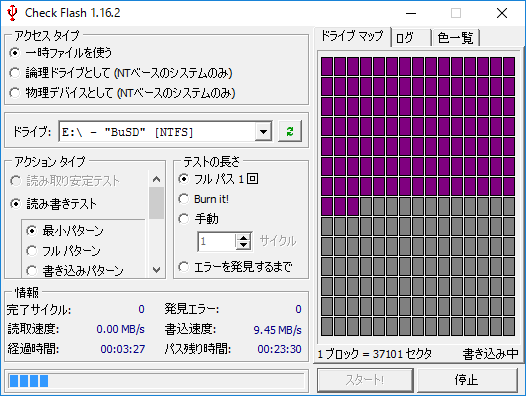The image size is (526, 396).
Task: Close the Check Flash window
Action: (502, 13)
